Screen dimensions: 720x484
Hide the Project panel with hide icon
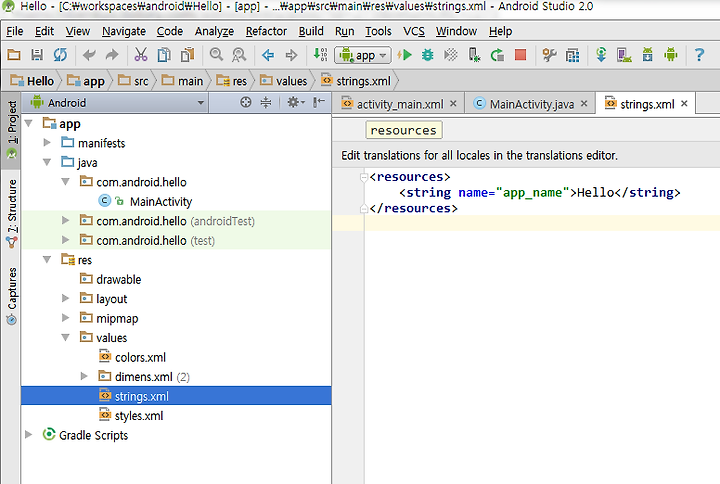click(319, 102)
